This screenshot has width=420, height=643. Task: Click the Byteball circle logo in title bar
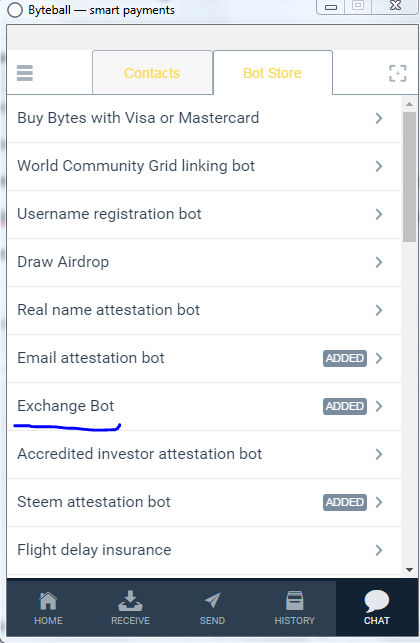point(15,10)
